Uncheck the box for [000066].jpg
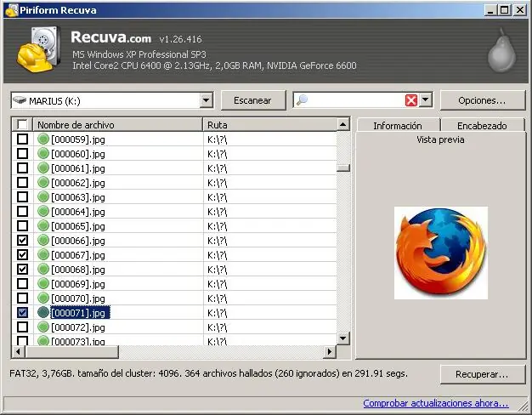Viewport: 532px width, 415px height. (22, 240)
